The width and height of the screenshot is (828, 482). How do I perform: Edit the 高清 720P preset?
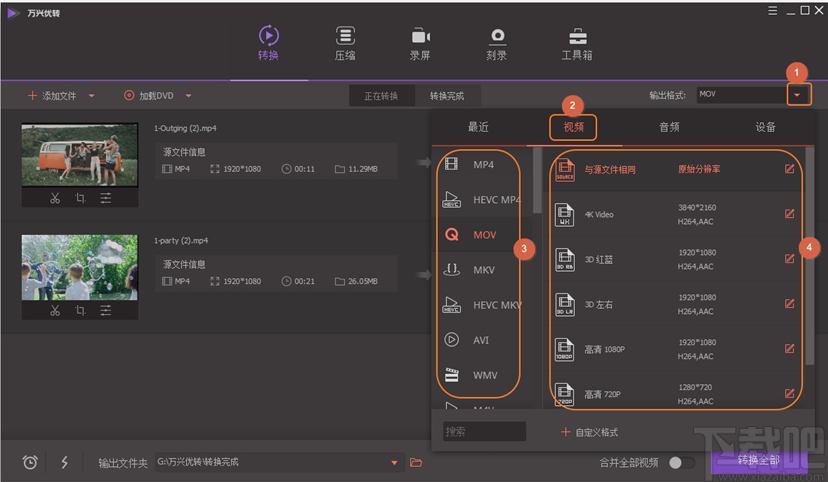tap(789, 393)
